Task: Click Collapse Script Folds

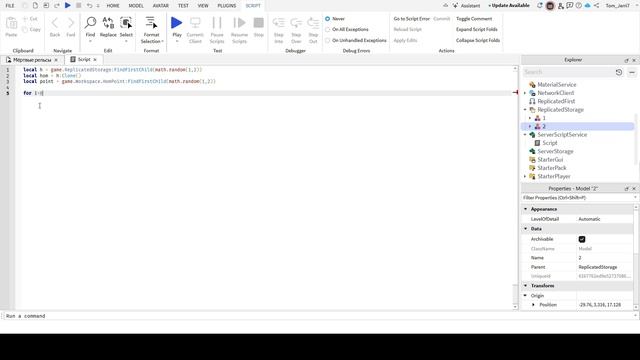Action: click(478, 40)
